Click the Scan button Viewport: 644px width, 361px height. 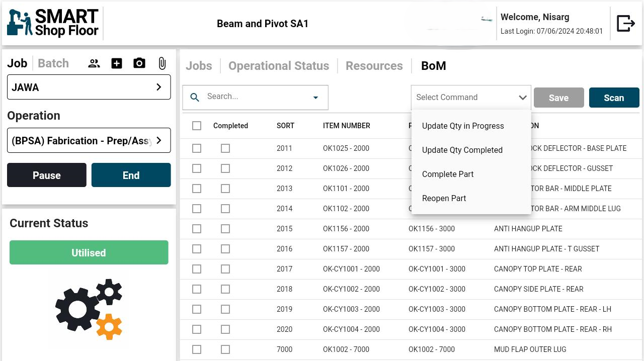point(614,98)
